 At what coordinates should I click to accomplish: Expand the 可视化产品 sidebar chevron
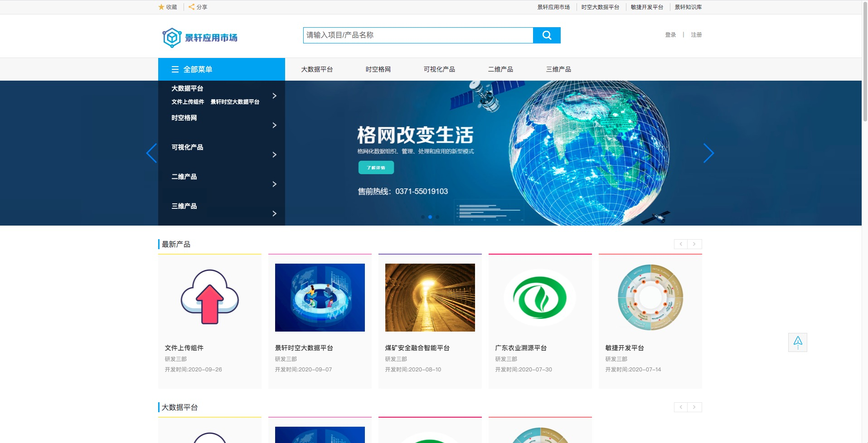274,154
